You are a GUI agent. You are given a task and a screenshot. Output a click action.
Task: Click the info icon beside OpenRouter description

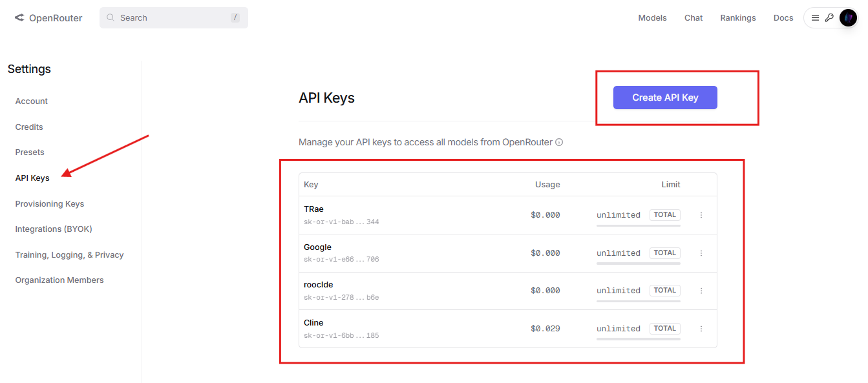pyautogui.click(x=559, y=142)
